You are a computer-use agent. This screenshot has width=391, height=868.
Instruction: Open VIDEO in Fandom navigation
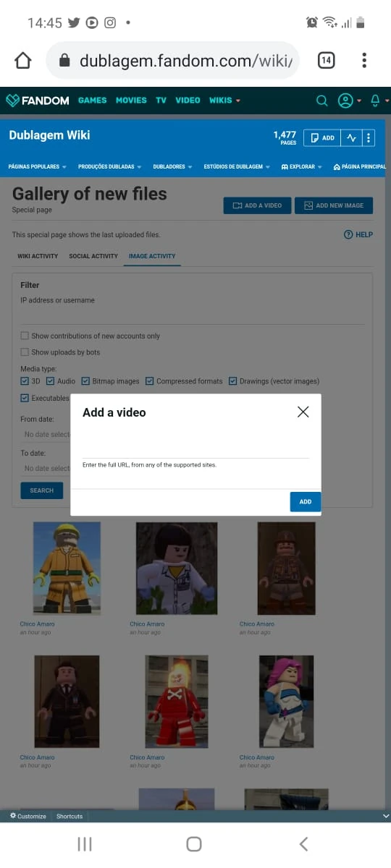(x=188, y=101)
